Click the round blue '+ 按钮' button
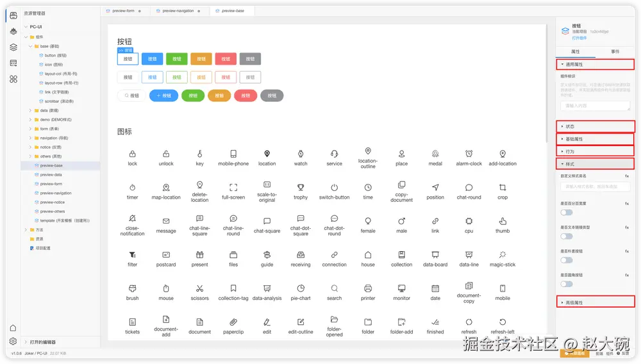Viewport: 641px width, 364px height. point(164,95)
